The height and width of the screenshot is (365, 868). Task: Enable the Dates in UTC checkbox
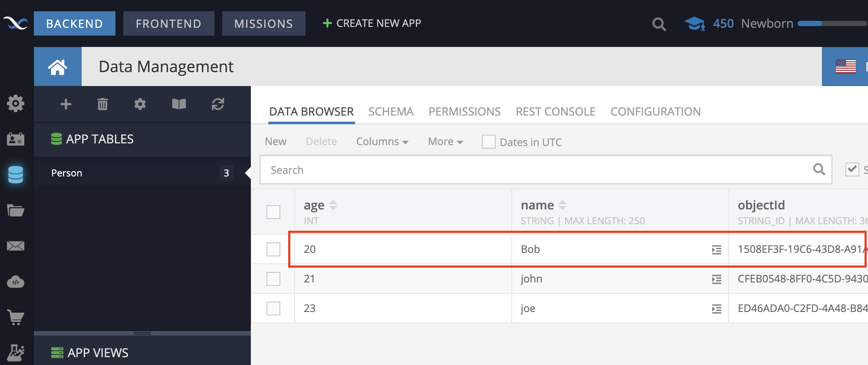click(x=489, y=142)
